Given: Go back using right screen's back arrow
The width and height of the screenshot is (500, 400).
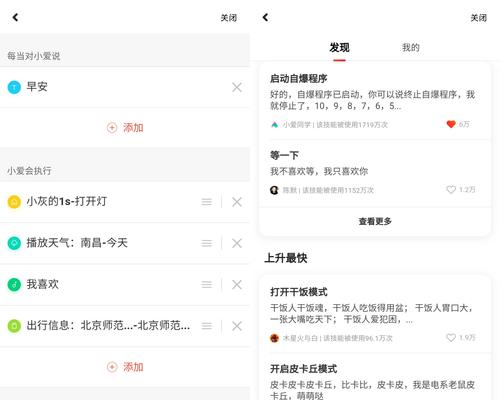Looking at the screenshot, I should point(265,17).
